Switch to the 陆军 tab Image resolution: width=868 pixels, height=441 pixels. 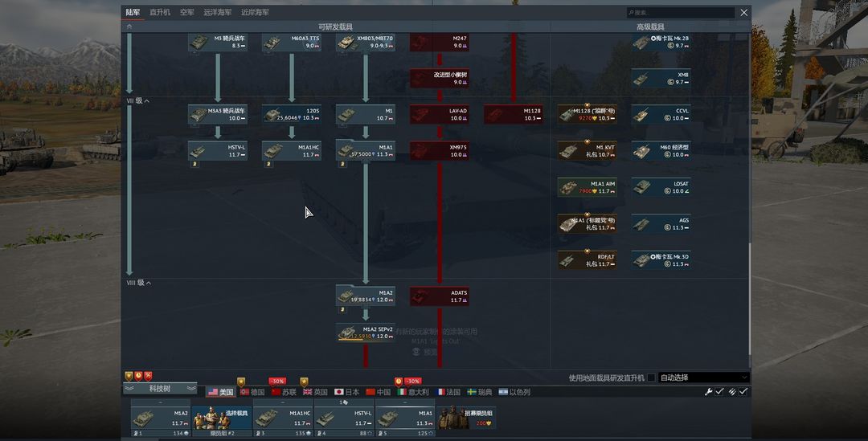tap(133, 12)
